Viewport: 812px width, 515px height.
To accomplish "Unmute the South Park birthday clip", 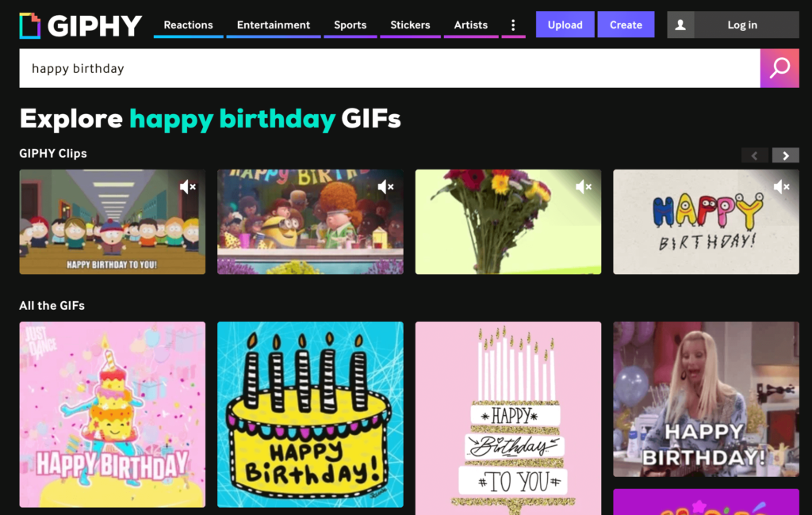I will tap(187, 187).
